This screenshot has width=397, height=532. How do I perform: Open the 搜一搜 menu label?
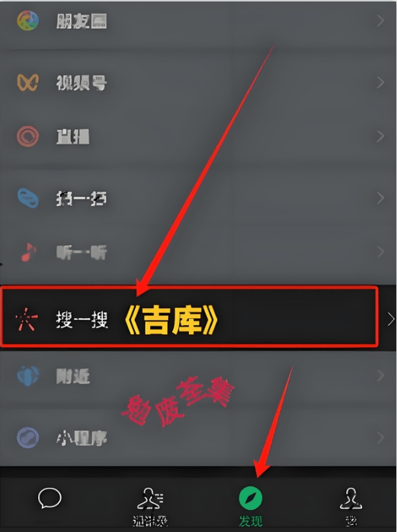[x=82, y=320]
